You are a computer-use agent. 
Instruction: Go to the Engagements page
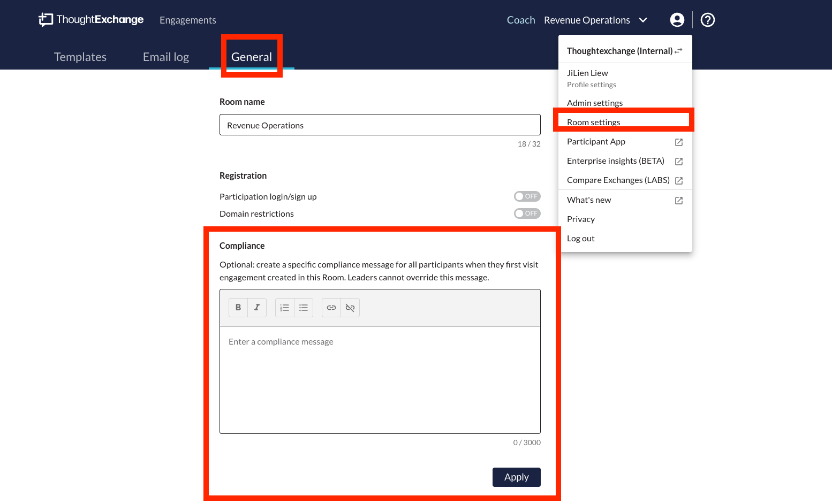point(188,20)
